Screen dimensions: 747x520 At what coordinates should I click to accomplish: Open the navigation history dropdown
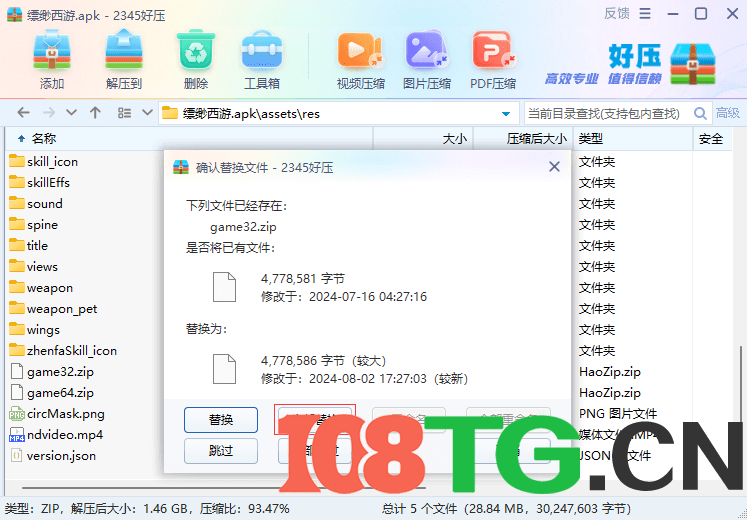click(x=71, y=113)
